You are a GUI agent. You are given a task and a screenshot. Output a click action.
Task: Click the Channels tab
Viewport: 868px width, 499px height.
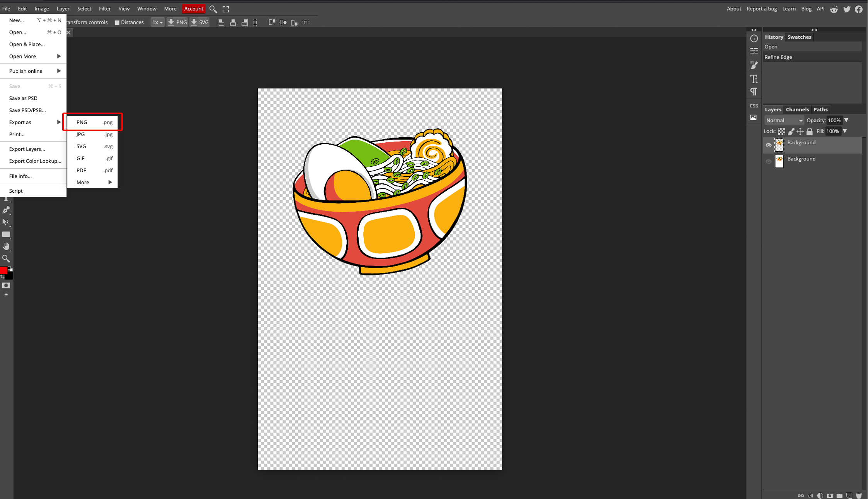point(797,109)
